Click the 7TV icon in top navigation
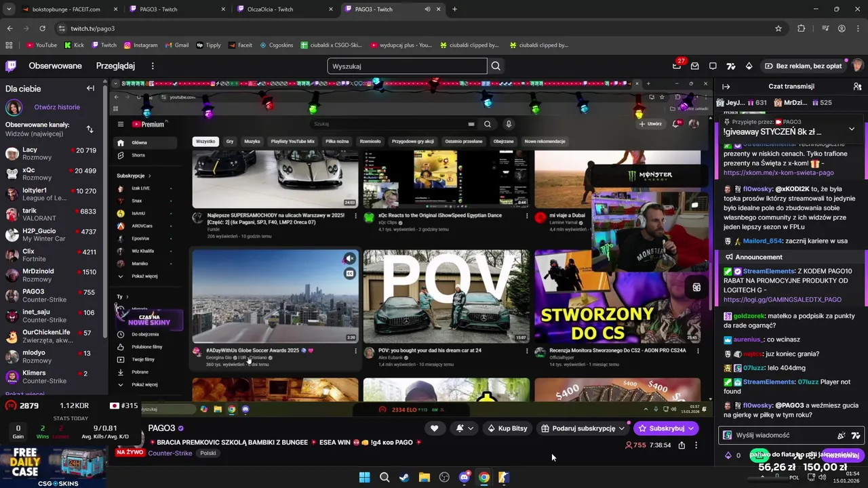This screenshot has width=868, height=488. tap(730, 66)
